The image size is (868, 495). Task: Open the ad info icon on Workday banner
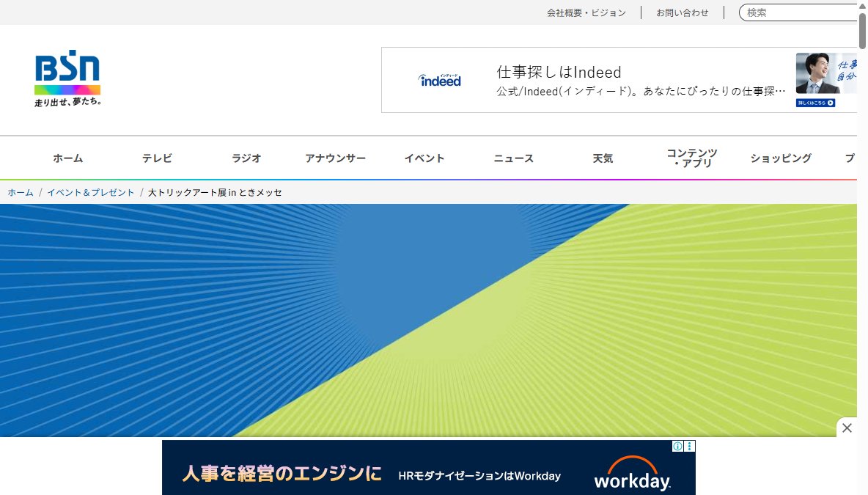[x=677, y=447]
